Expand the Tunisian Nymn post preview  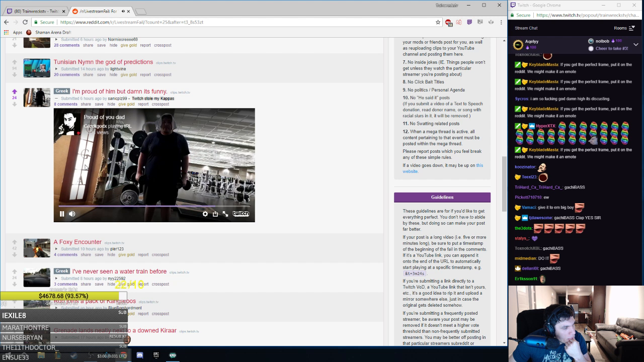[57, 69]
